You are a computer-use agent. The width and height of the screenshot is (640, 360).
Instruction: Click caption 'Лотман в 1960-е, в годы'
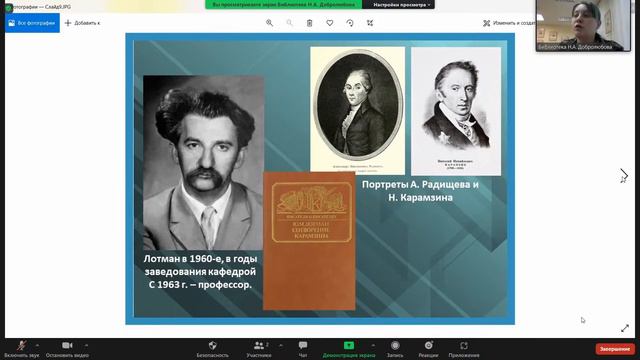tap(200, 259)
